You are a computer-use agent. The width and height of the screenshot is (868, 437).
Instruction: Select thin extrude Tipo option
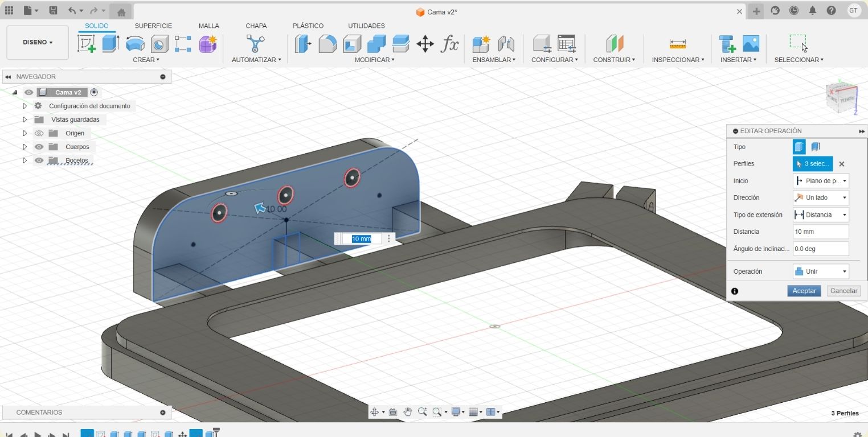(816, 147)
